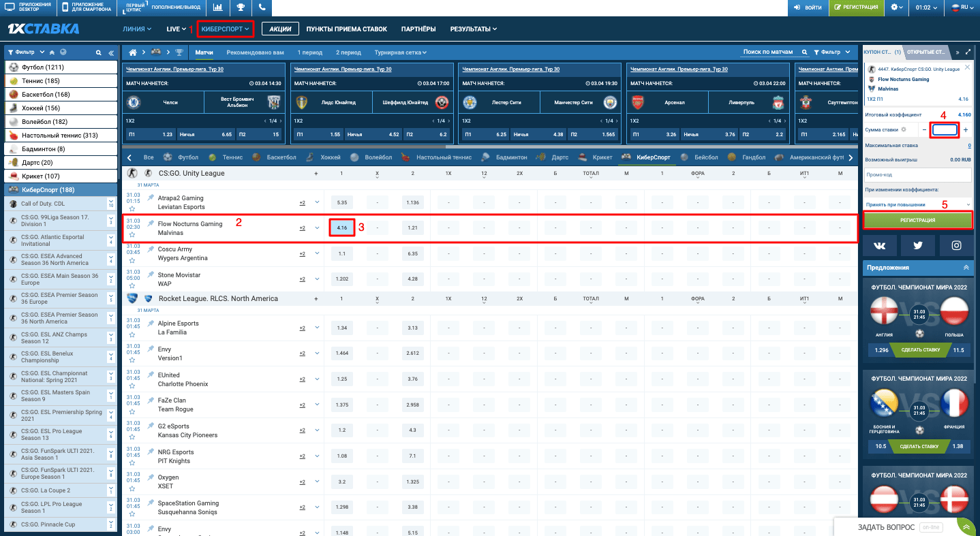Open the statistics bar-chart icon in top bar
This screenshot has height=536, width=980.
pos(217,7)
